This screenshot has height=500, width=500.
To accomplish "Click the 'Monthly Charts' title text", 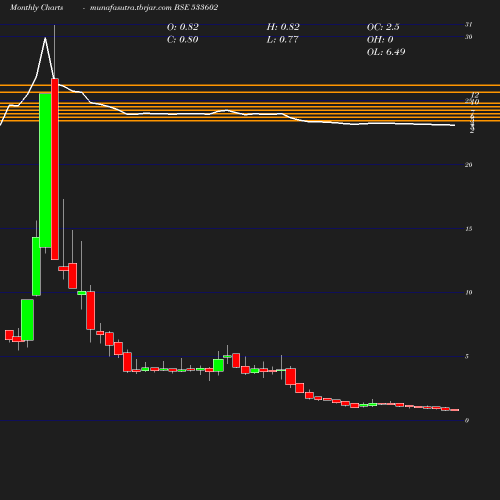I will point(37,7).
